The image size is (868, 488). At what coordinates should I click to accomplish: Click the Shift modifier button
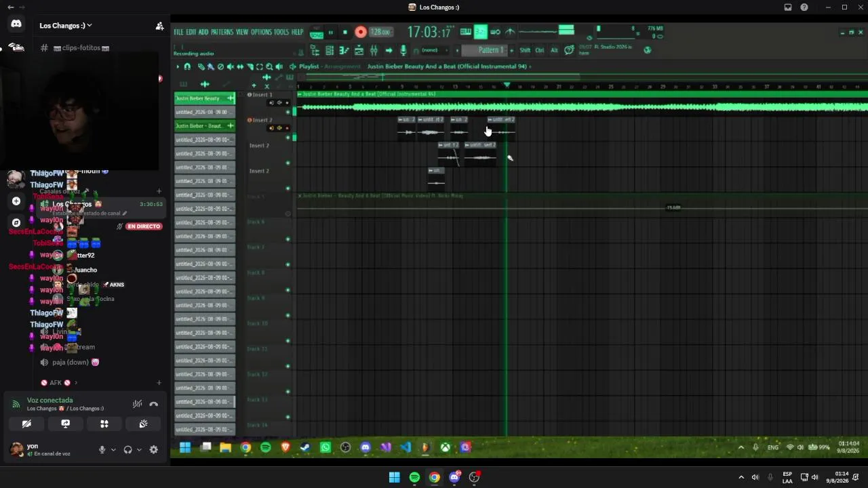(526, 50)
